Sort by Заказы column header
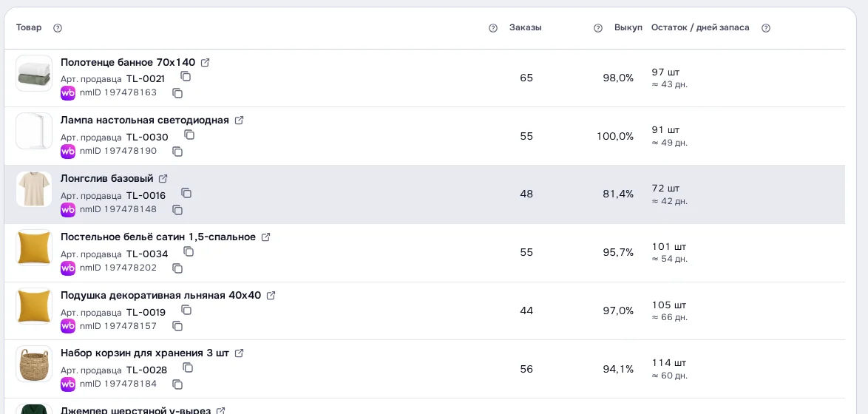This screenshot has width=868, height=414. (526, 27)
